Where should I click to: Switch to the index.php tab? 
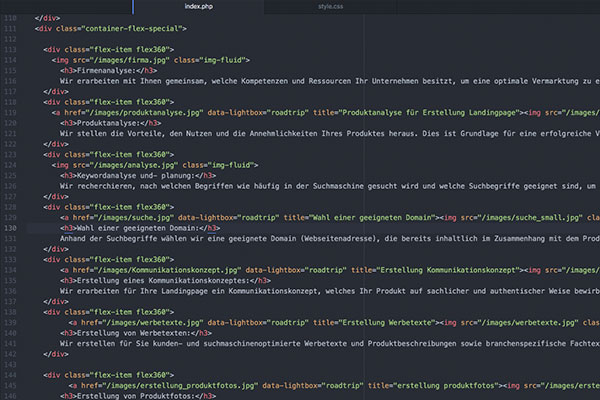[199, 7]
